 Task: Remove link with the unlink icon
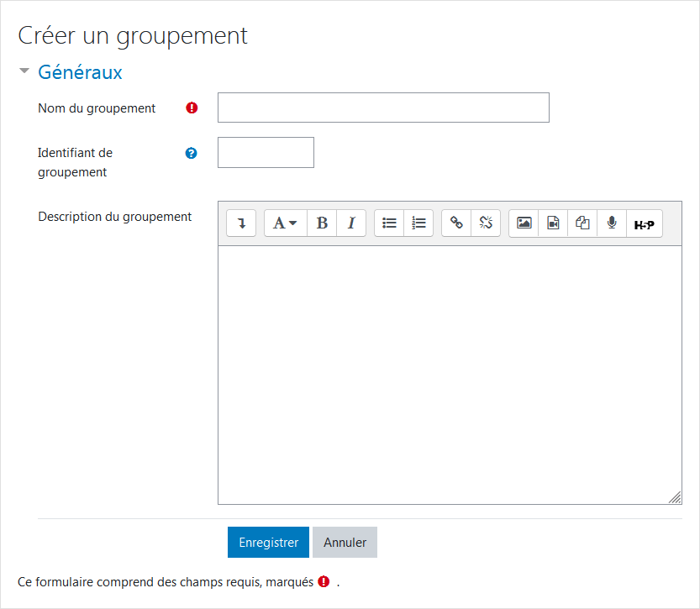pyautogui.click(x=486, y=223)
